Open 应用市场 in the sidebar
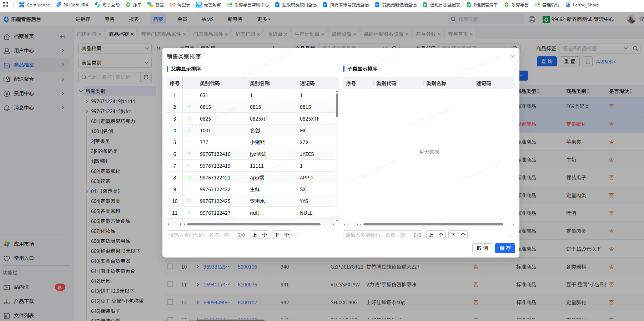 point(24,244)
